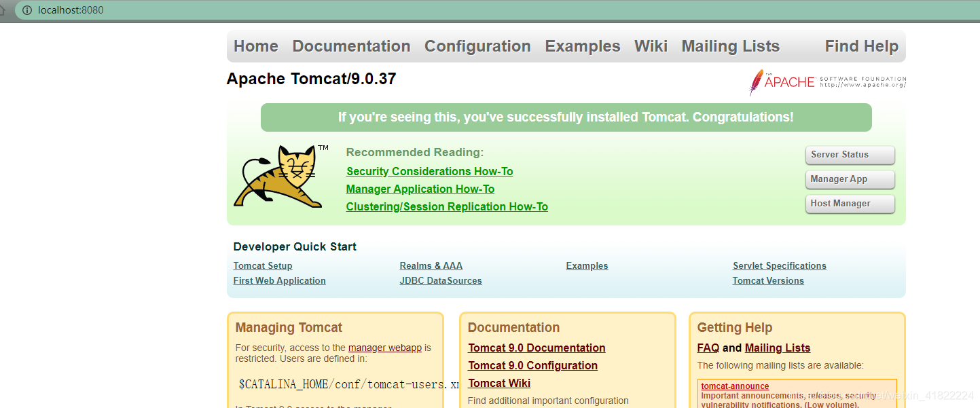This screenshot has height=408, width=980.
Task: Click the Host Manager button
Action: point(850,204)
